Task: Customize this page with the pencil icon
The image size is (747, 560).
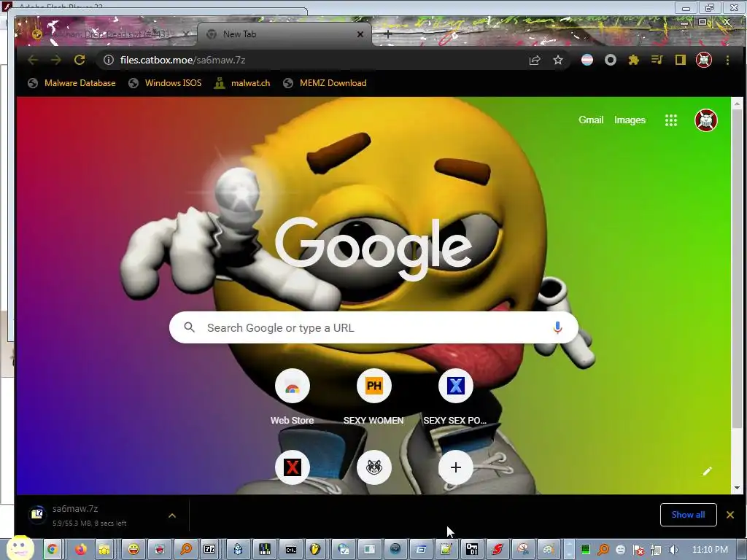Action: [x=707, y=471]
